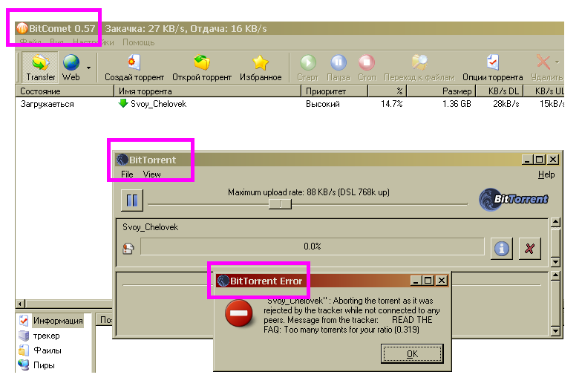Screen dimensions: 582x392
Task: Click Переход к файлам icon
Action: 419,62
